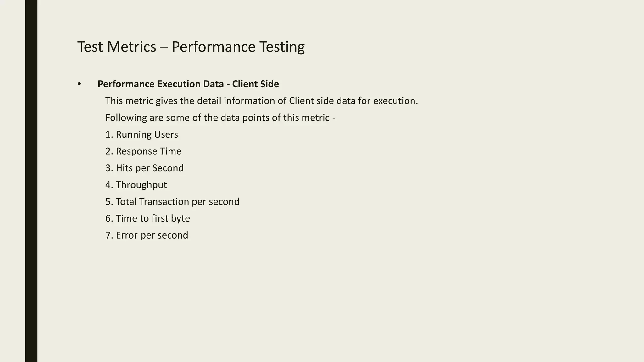
Task: Click the dark vertical bar on left edge
Action: point(31,181)
